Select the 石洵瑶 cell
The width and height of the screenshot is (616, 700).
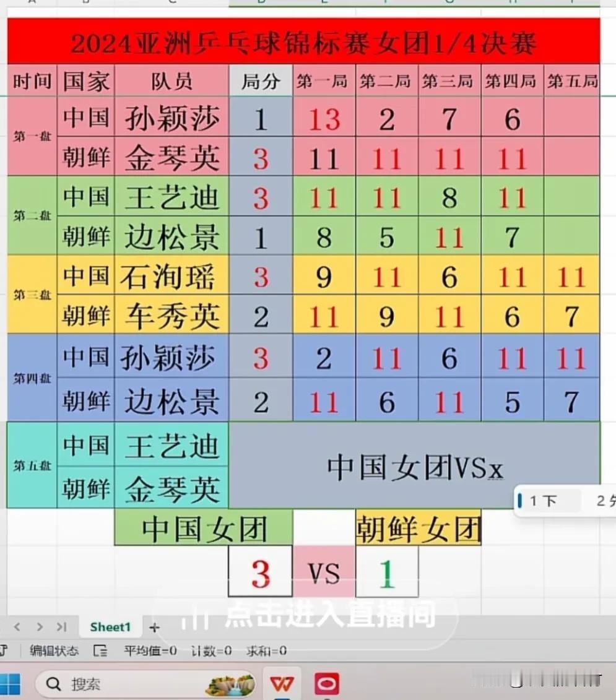click(x=171, y=275)
